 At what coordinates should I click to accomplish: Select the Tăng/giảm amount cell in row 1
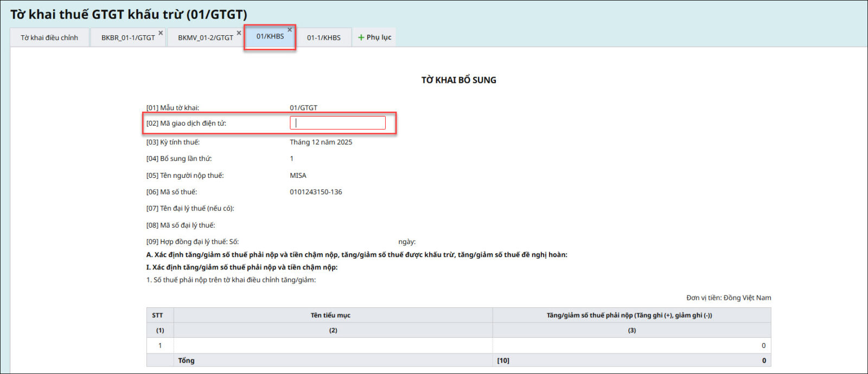pos(631,345)
